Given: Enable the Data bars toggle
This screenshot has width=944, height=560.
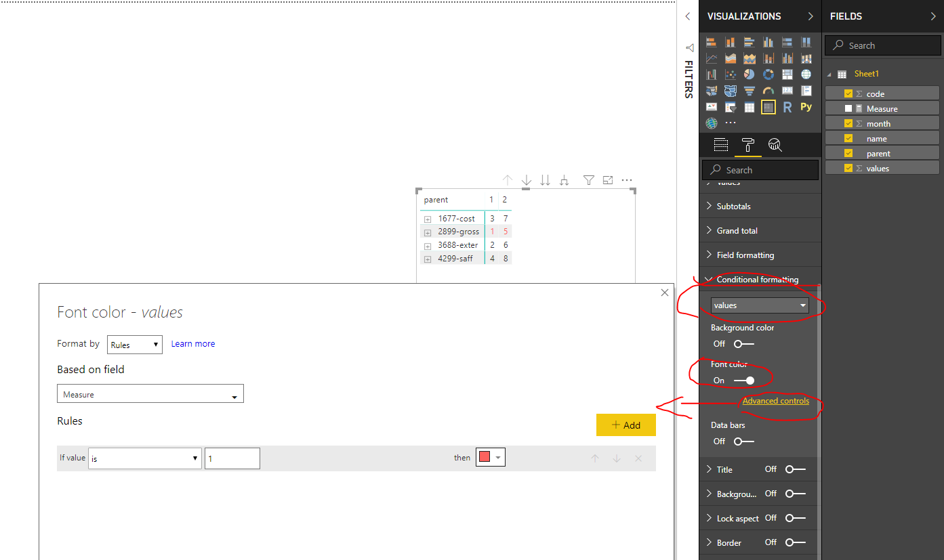Looking at the screenshot, I should [x=744, y=441].
